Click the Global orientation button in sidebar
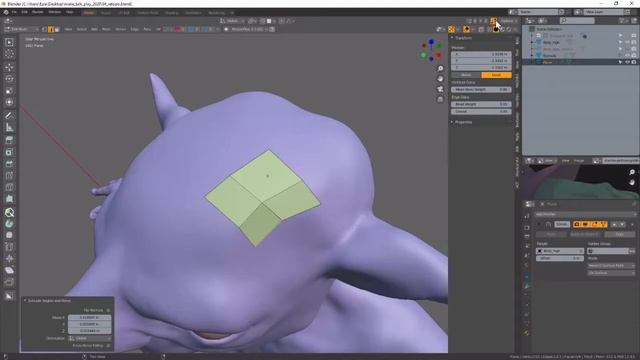 click(466, 75)
